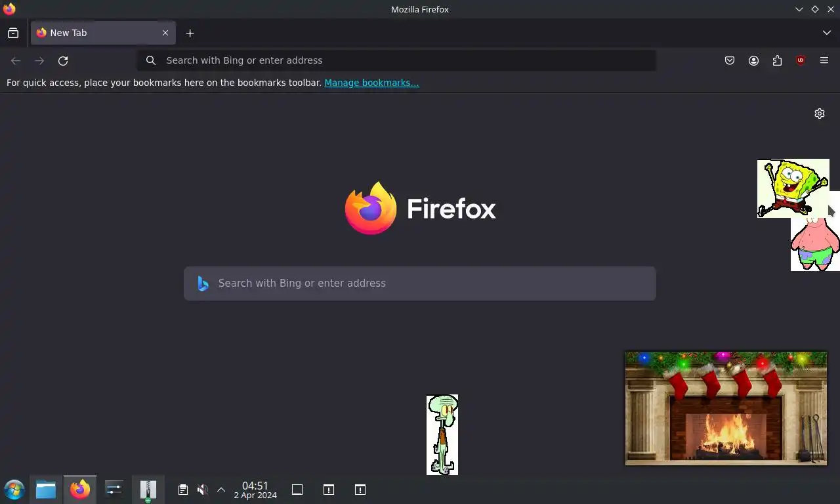This screenshot has width=840, height=504.
Task: Open the Extensions puzzle icon
Action: 777,60
